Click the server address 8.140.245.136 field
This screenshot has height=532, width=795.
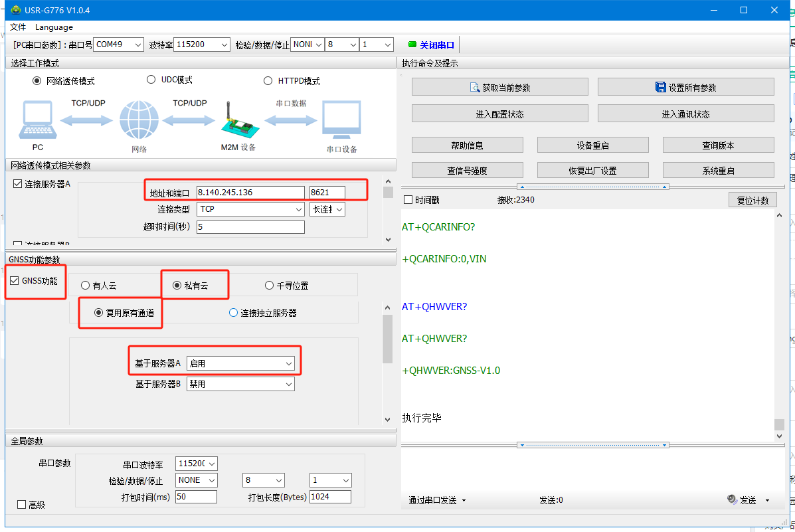(x=250, y=192)
